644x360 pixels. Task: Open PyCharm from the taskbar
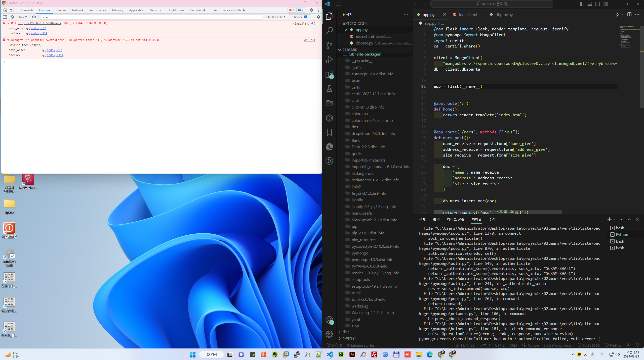pyautogui.click(x=341, y=354)
